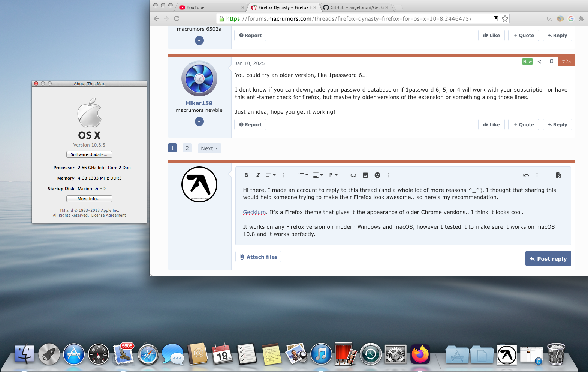This screenshot has height=372, width=588.
Task: Preview the reply with the page-magnifier icon
Action: [558, 175]
